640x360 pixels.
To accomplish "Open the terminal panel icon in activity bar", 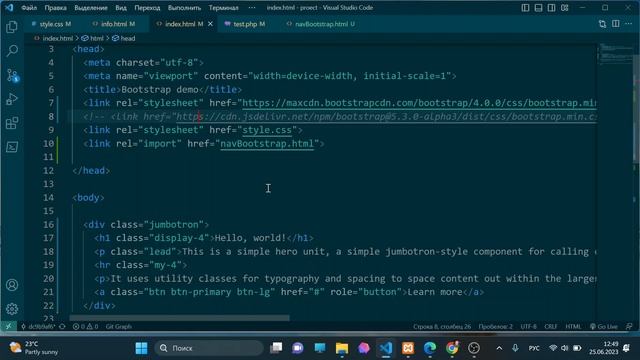I will [12, 147].
